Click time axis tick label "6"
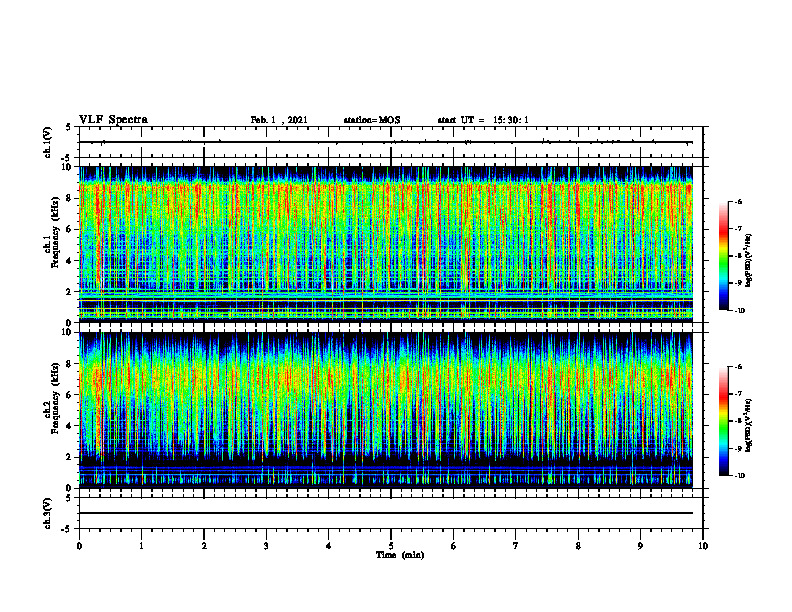Screen dimensions: 792x612 tap(454, 546)
